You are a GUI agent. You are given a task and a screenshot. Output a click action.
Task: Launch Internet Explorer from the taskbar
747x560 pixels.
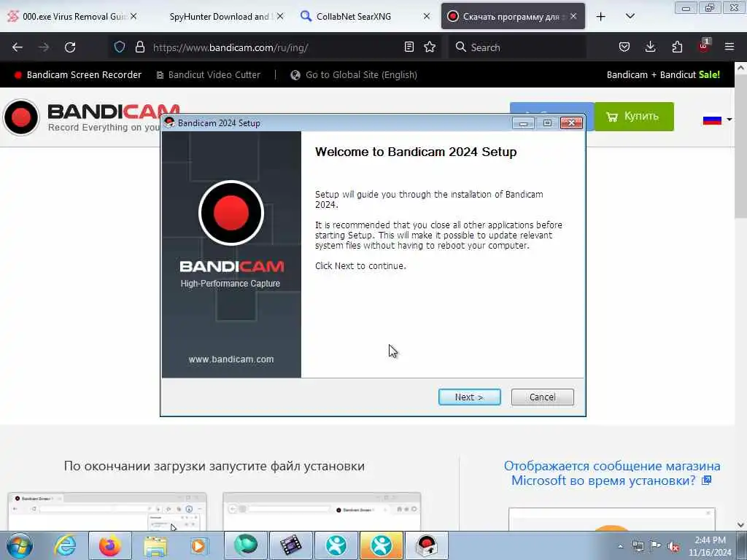pos(65,545)
